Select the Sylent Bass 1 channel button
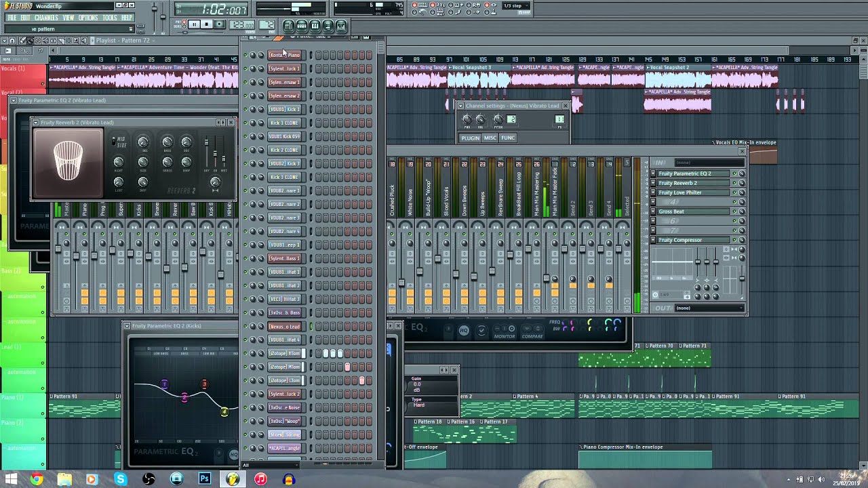868x488 pixels. pyautogui.click(x=284, y=258)
